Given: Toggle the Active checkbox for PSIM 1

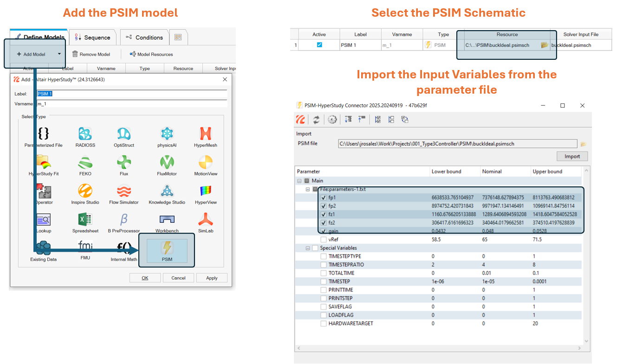Looking at the screenshot, I should coord(319,45).
